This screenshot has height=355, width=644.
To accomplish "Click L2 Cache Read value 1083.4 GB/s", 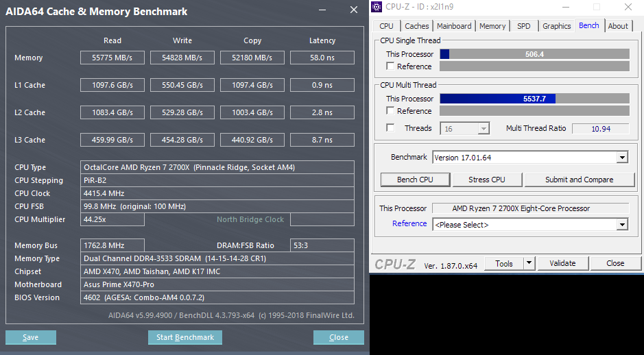I will click(x=112, y=112).
